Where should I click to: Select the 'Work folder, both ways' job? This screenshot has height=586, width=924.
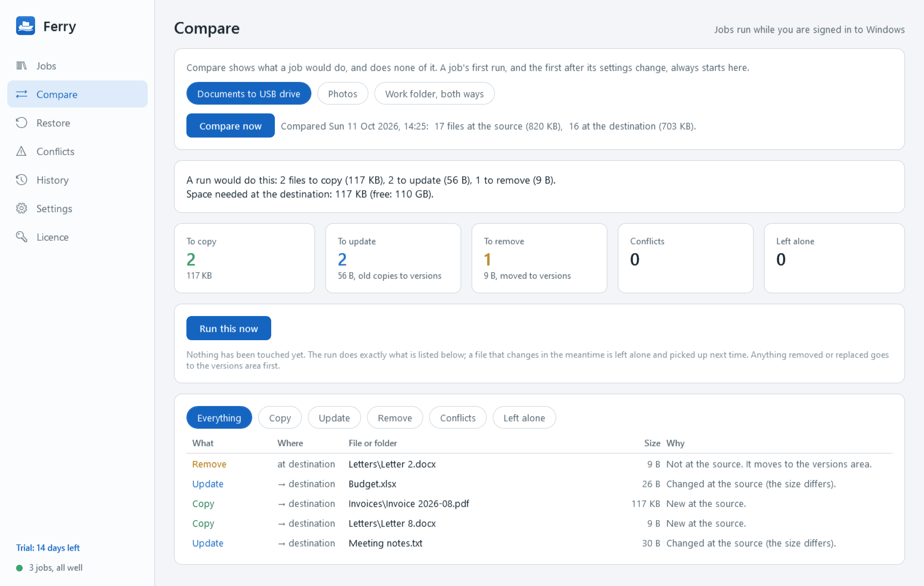(x=434, y=94)
